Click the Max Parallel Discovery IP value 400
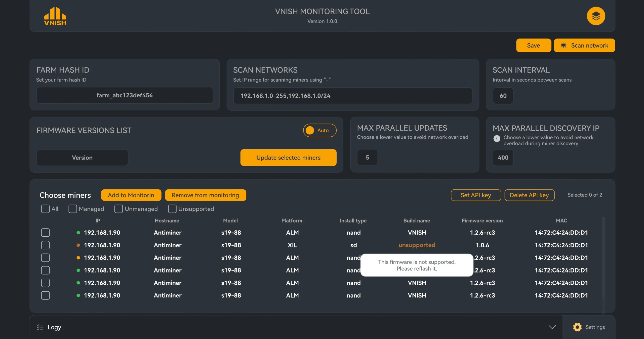Viewport: 644px width, 339px height. 503,158
